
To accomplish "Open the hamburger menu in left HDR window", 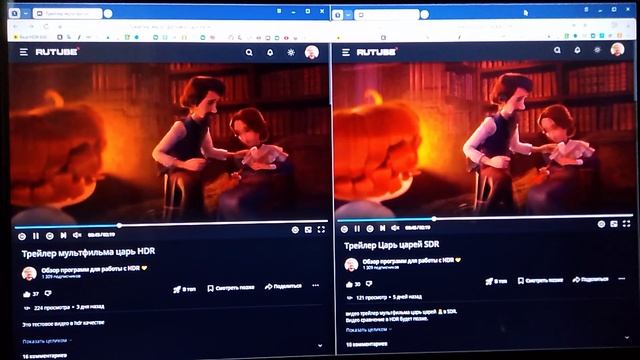I will [x=24, y=52].
